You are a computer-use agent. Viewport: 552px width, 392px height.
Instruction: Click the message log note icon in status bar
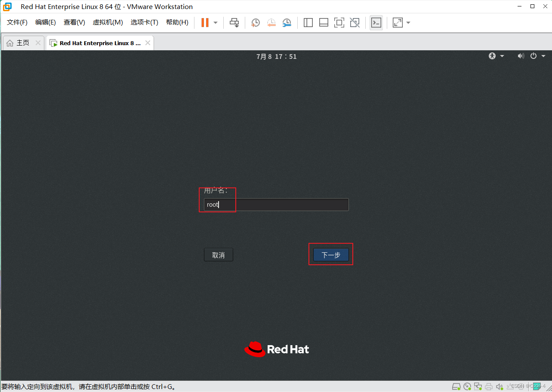[x=537, y=386]
